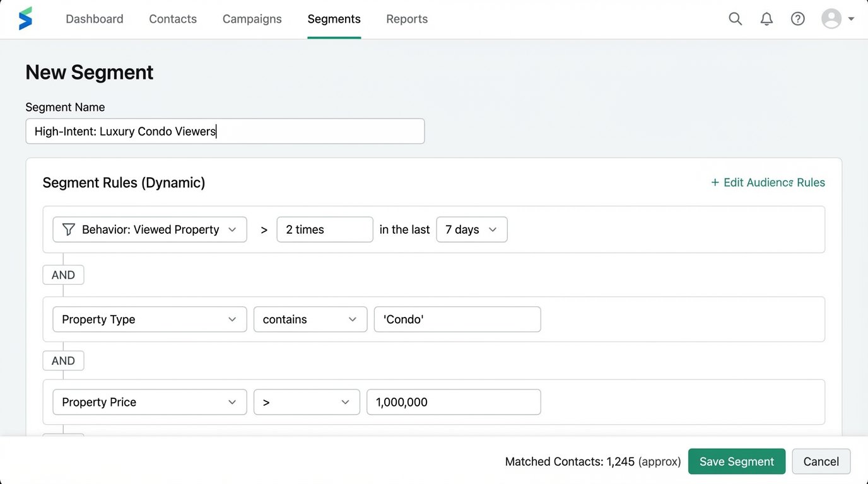Viewport: 868px width, 484px height.
Task: Click the filter funnel icon on the Behavior rule
Action: coord(68,229)
